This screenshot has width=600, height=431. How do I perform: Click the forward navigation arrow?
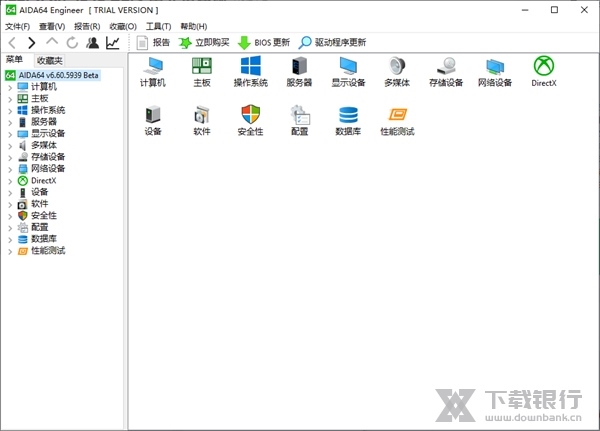tap(32, 42)
